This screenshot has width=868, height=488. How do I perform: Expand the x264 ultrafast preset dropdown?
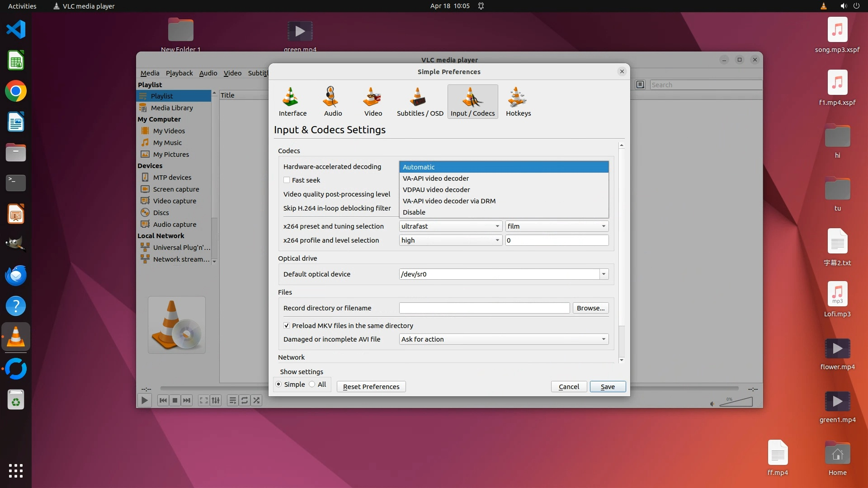pos(450,226)
